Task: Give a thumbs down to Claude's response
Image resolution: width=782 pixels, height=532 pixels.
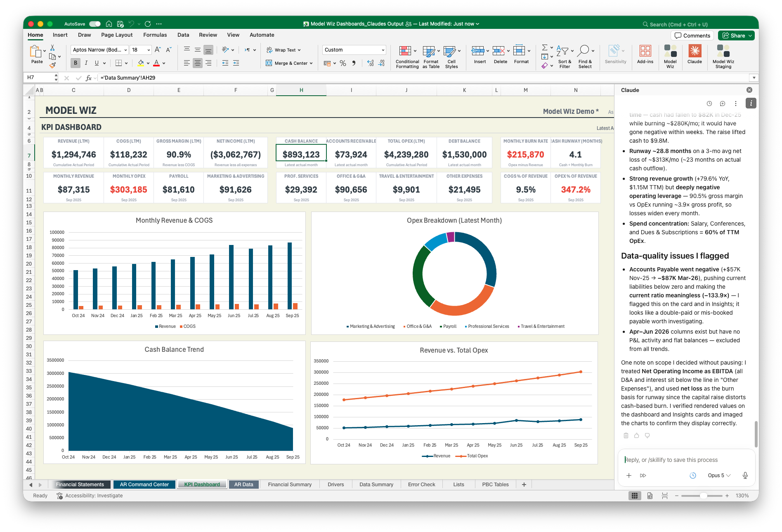Action: (x=647, y=435)
